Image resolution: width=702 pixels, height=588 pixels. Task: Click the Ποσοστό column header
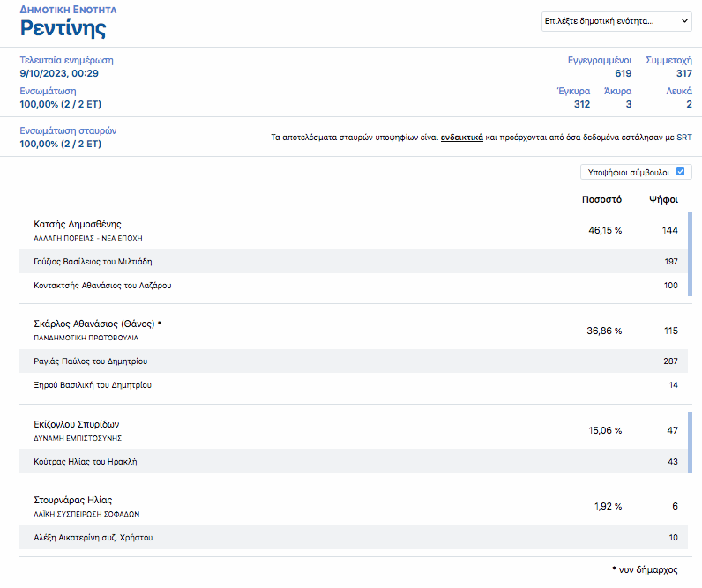601,199
